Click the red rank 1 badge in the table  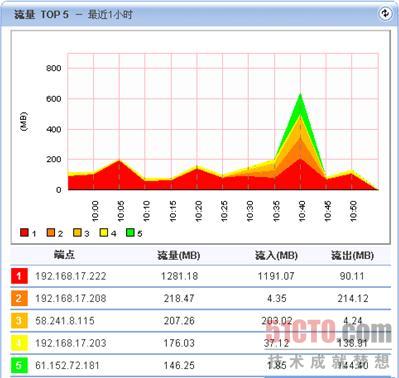(x=19, y=276)
